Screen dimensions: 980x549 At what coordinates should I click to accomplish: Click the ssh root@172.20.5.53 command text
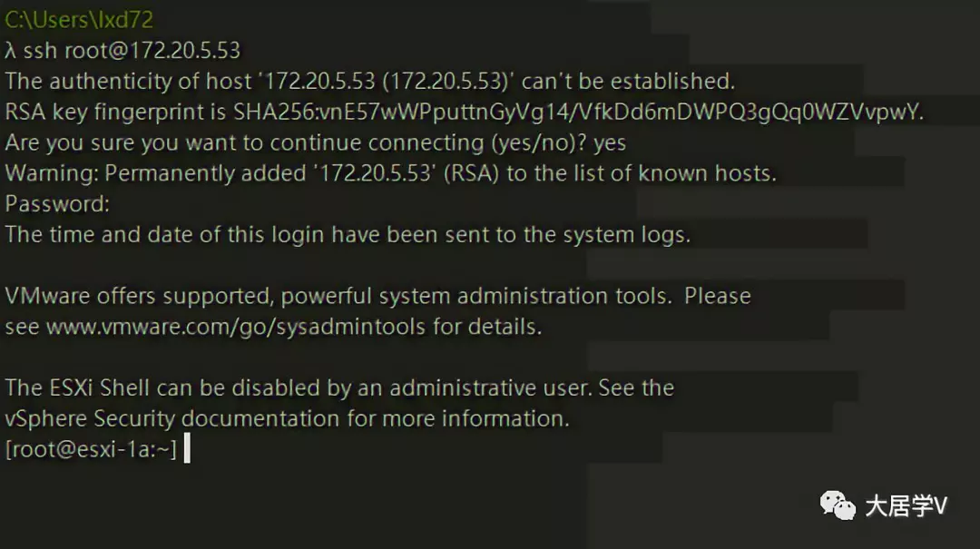click(x=132, y=50)
